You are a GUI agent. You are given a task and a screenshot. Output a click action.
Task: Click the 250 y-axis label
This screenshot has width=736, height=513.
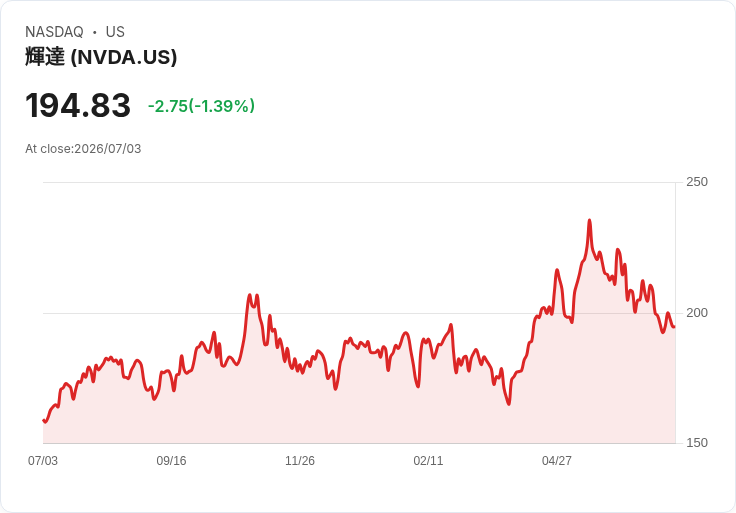pos(697,182)
